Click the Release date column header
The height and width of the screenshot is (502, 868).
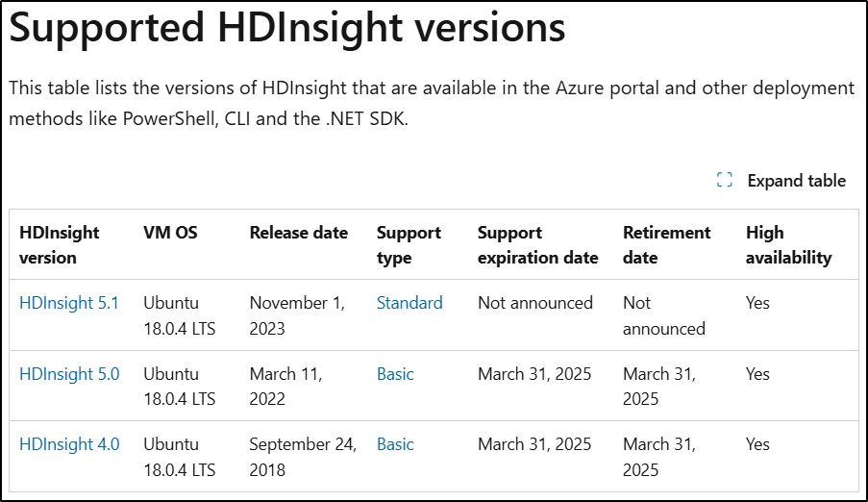tap(299, 233)
